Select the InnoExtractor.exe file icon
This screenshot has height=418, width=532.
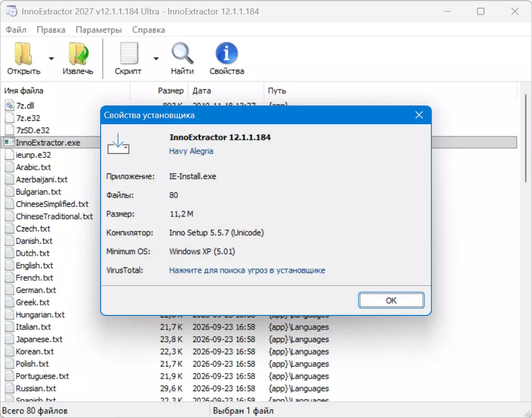point(9,142)
